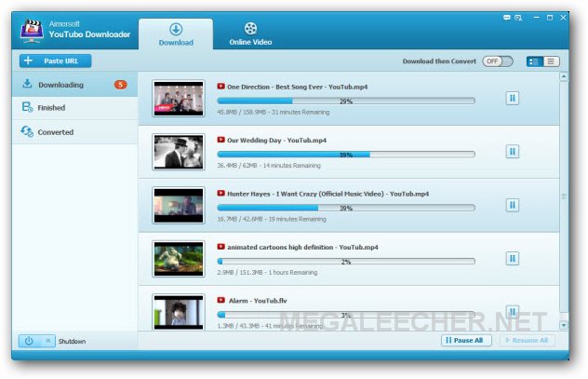This screenshot has width=588, height=379.
Task: Click the scrollbar up arrow
Action: pos(564,76)
